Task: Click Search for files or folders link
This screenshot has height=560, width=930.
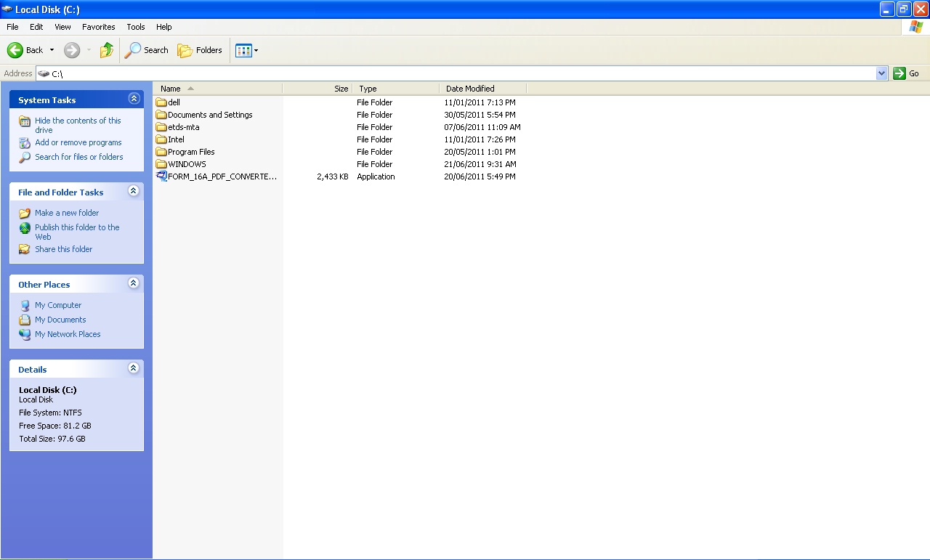Action: tap(79, 157)
